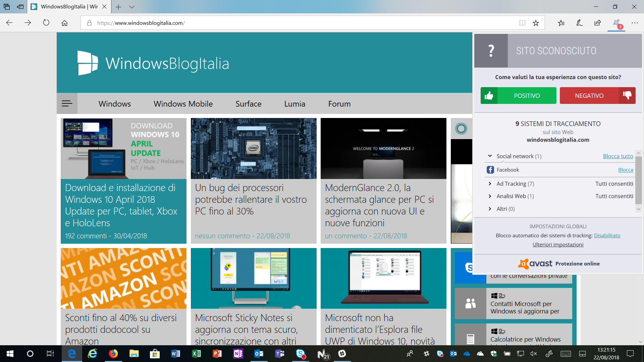This screenshot has width=644, height=362.
Task: Open the Edge Hub favorites icon
Action: pyautogui.click(x=561, y=23)
